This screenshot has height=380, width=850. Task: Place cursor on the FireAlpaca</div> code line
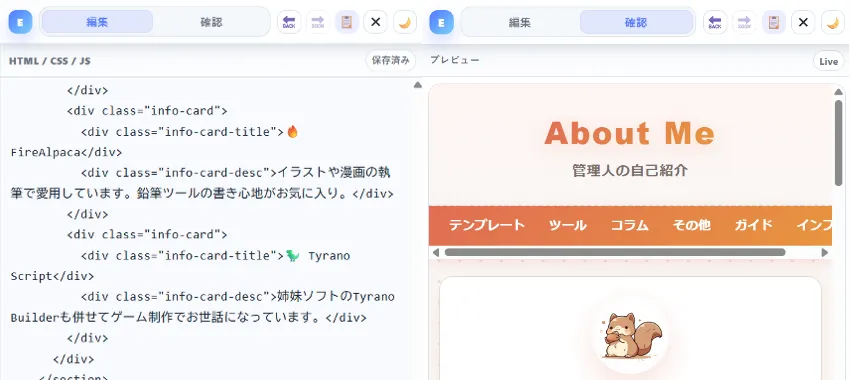pyautogui.click(x=66, y=152)
